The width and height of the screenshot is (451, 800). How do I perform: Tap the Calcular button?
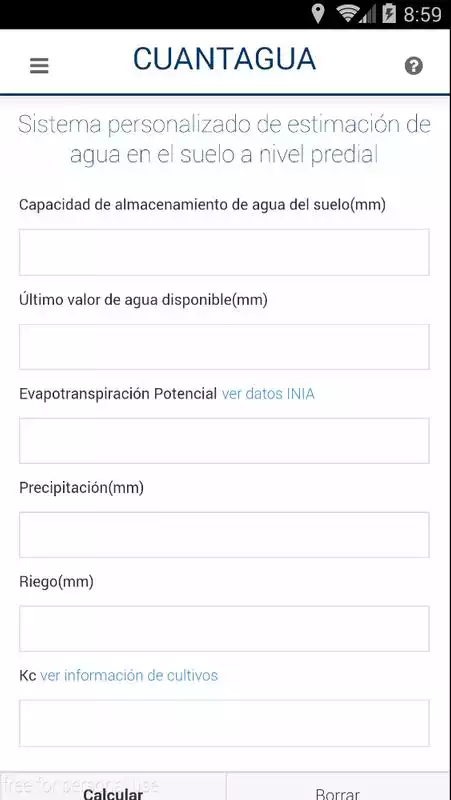tap(113, 786)
